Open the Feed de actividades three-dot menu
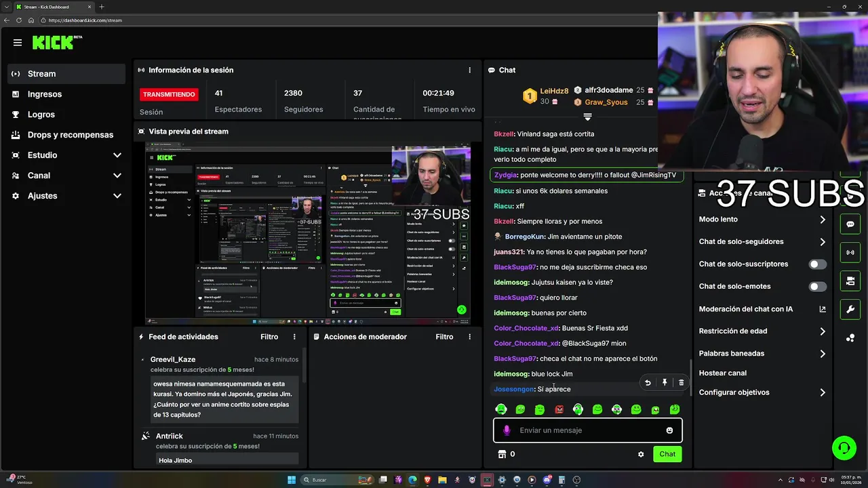Viewport: 868px width, 488px height. point(294,337)
